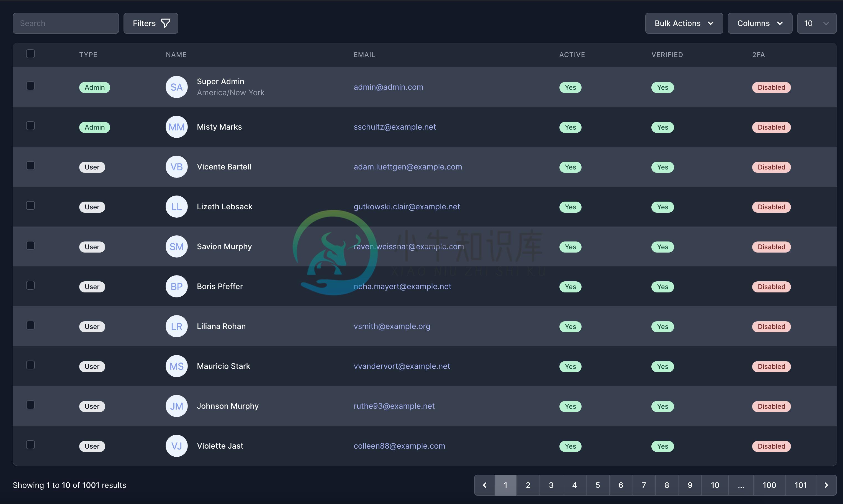The width and height of the screenshot is (843, 504).
Task: Expand the 10 results-per-page dropdown
Action: [817, 23]
